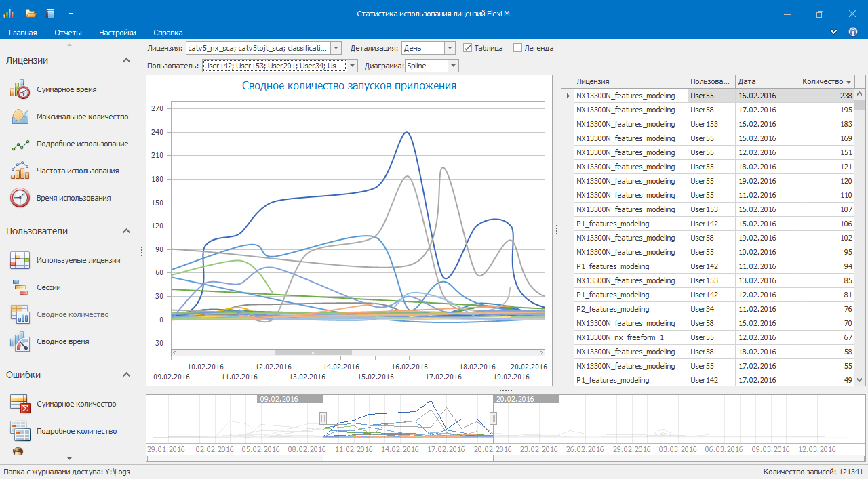868x479 pixels.
Task: Enable the Легенда checkbox
Action: pos(517,48)
